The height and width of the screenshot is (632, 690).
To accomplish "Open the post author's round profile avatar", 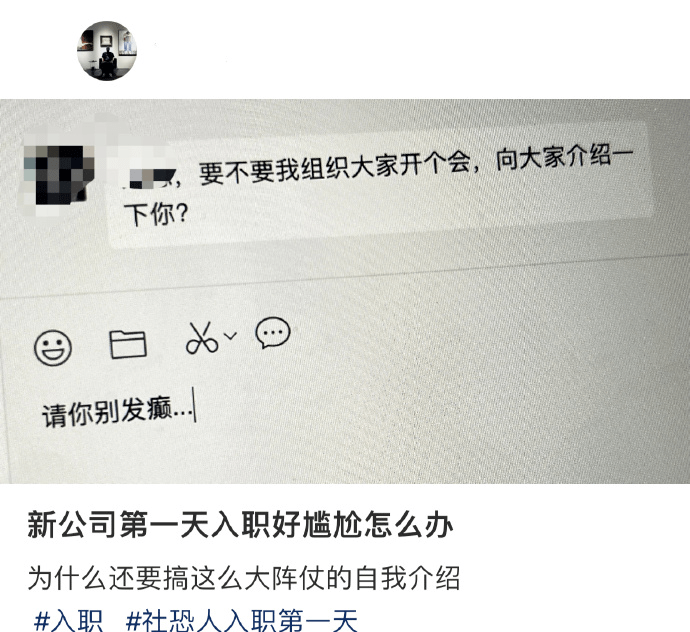I will [x=107, y=51].
